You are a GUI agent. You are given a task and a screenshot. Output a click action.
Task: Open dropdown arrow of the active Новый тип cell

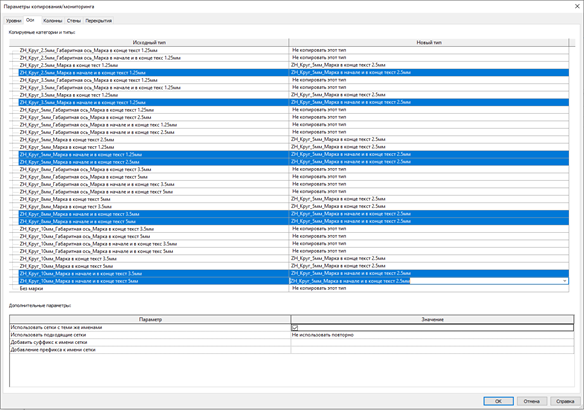tap(565, 281)
